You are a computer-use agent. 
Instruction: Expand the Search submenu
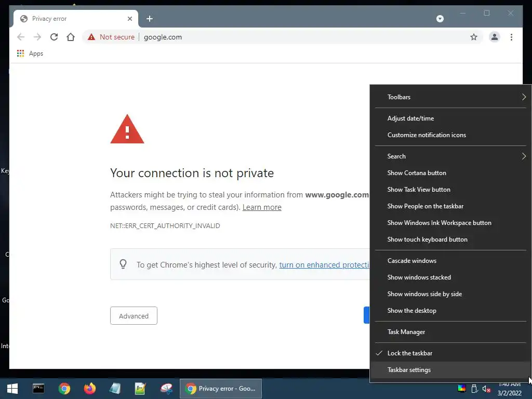[450, 156]
